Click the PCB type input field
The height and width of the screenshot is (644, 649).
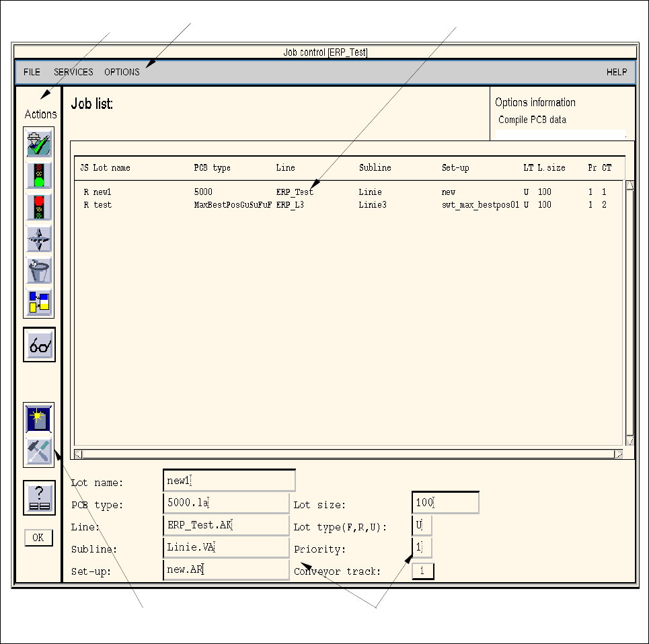[226, 503]
